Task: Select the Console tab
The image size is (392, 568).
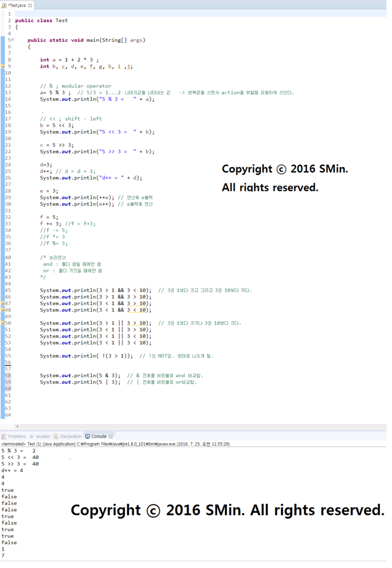Action: click(x=99, y=437)
